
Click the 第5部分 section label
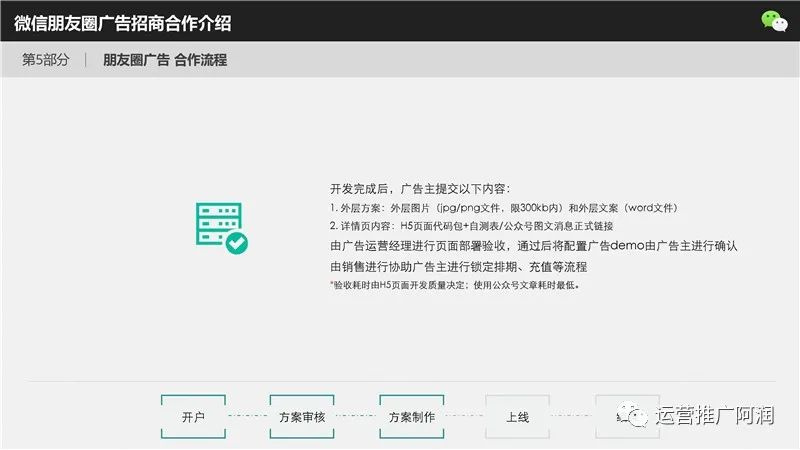[x=45, y=60]
